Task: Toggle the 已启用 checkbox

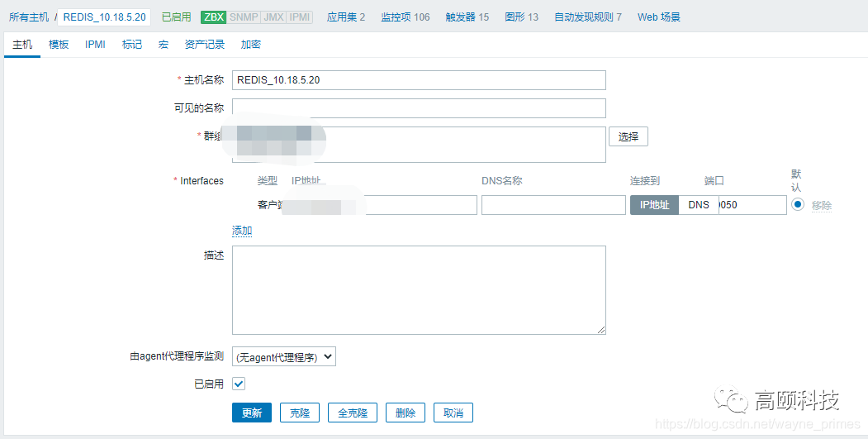Action: [239, 384]
